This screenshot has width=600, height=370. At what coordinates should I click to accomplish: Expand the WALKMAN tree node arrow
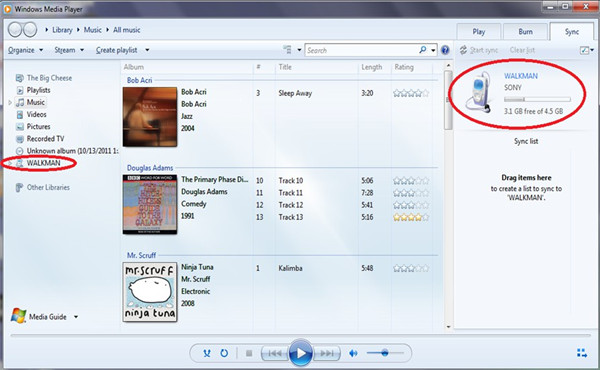(10, 163)
